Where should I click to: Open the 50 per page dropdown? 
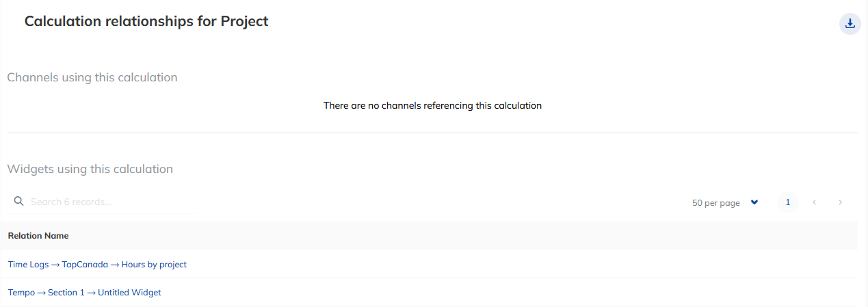716,203
